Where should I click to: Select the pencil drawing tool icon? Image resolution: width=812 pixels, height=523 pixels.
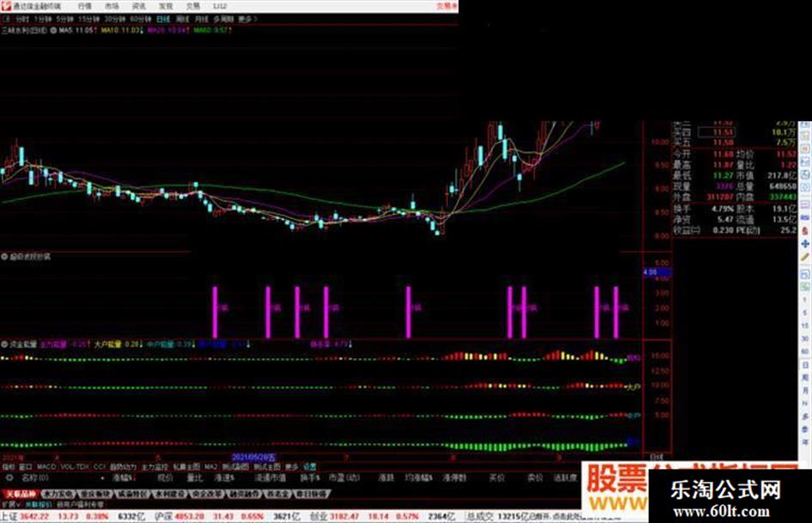(805, 257)
